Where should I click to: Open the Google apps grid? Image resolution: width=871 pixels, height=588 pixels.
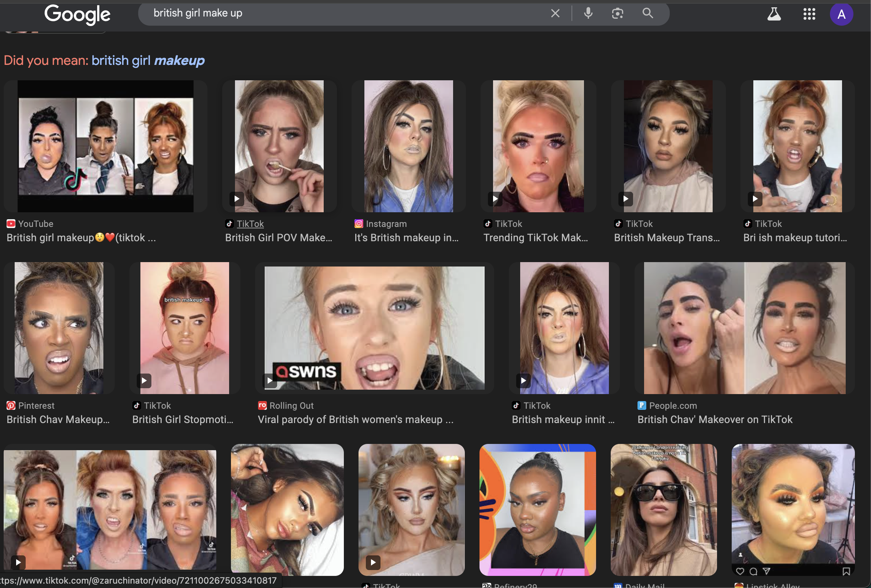pos(809,14)
